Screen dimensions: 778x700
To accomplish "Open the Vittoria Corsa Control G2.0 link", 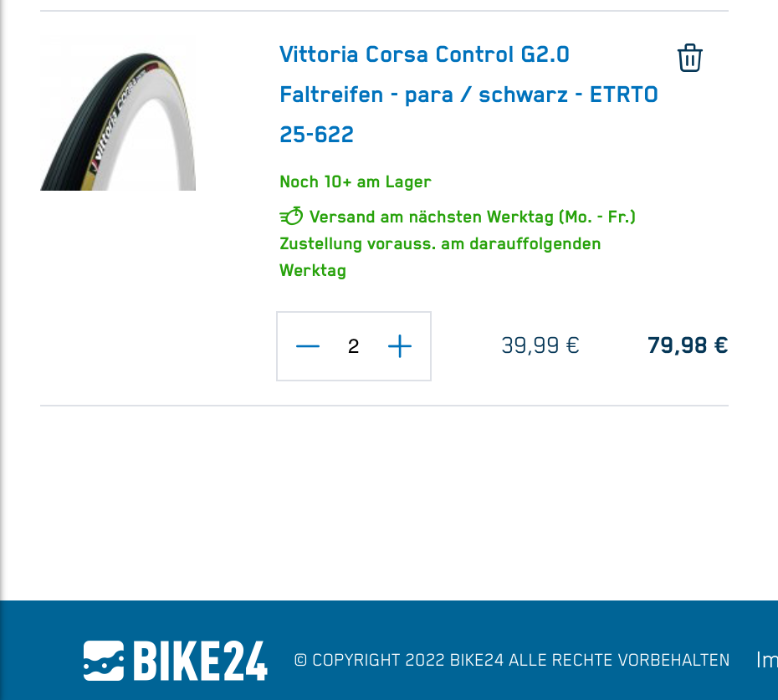I will (x=424, y=54).
